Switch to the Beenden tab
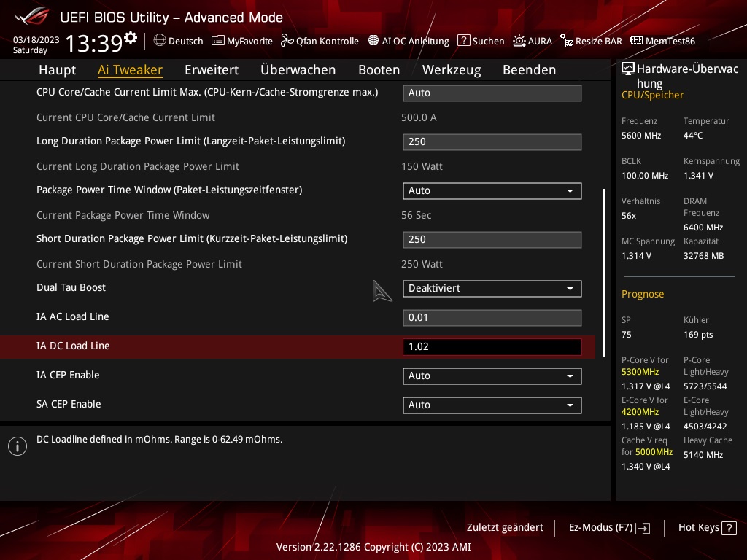747x560 pixels. 530,70
